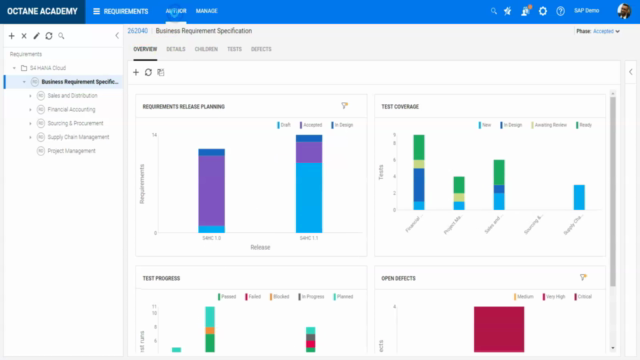Select Sourcing & Procurement requirement

[75, 123]
